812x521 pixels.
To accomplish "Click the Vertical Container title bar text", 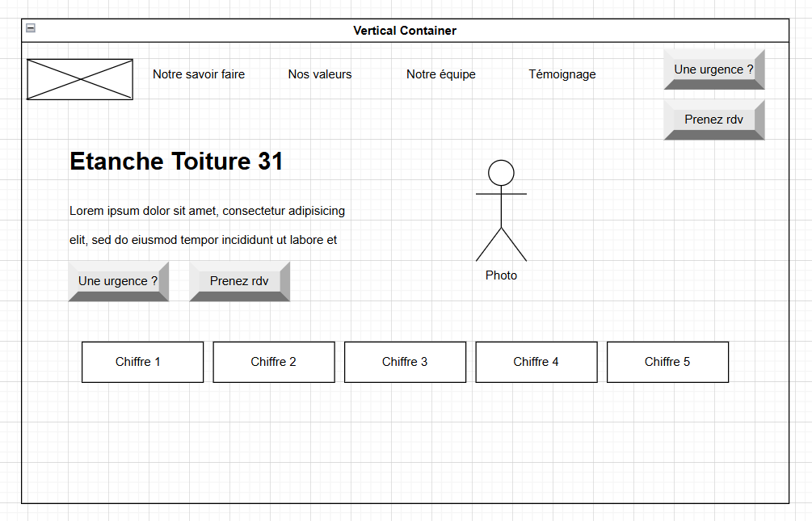I will [x=405, y=31].
